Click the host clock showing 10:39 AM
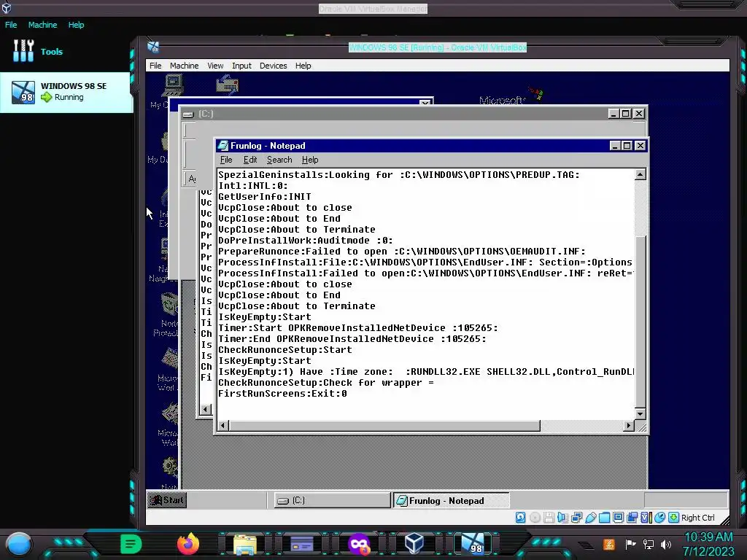Viewport: 747px width, 560px height. pos(708,537)
